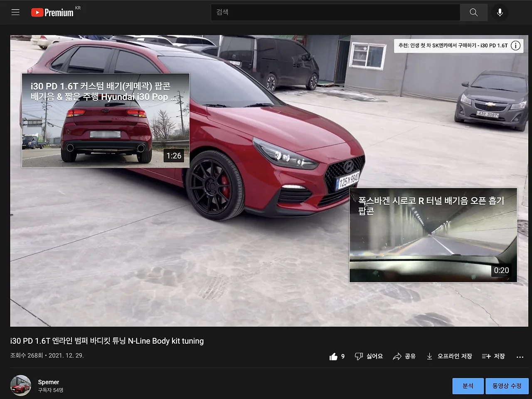The image size is (532, 399).
Task: Click the magnifier search button
Action: point(473,12)
